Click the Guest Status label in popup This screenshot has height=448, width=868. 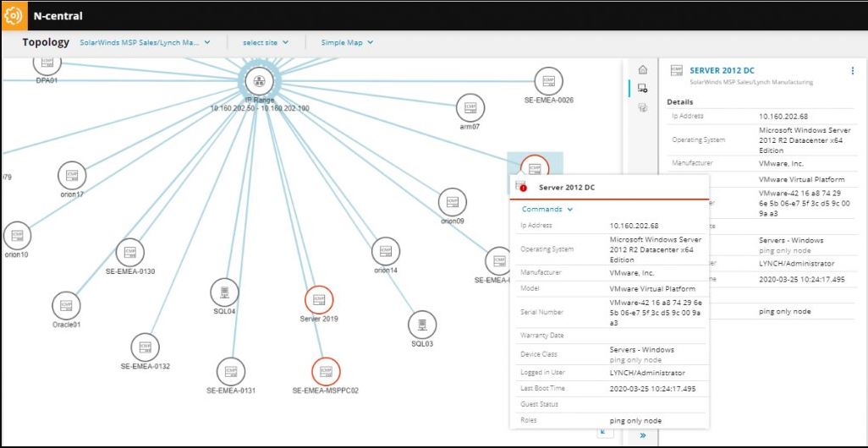(x=540, y=404)
